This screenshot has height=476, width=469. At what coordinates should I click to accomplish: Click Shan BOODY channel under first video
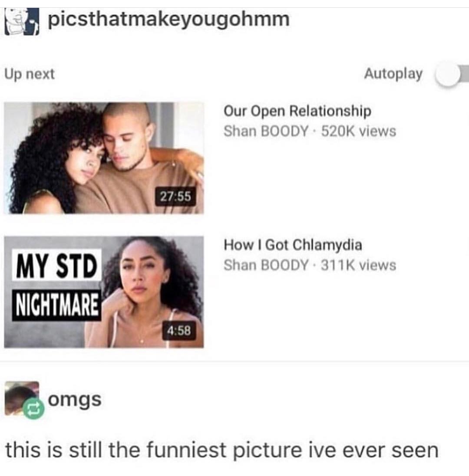(x=266, y=131)
